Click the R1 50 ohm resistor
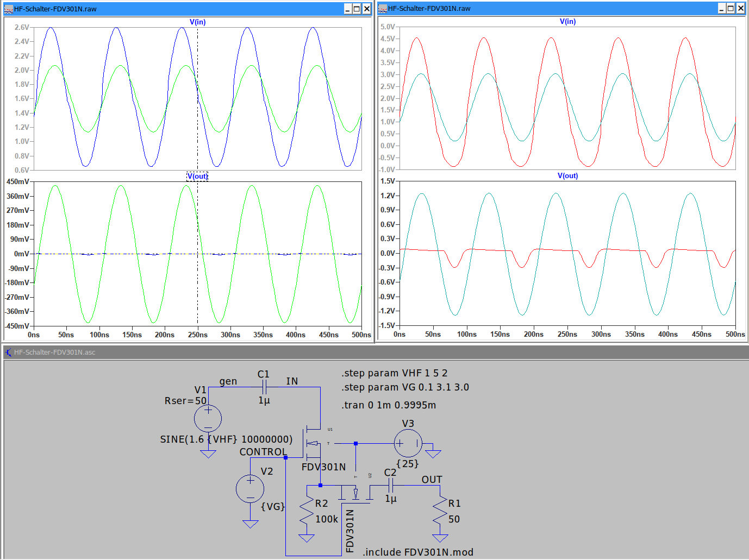749x560 pixels. click(x=440, y=511)
